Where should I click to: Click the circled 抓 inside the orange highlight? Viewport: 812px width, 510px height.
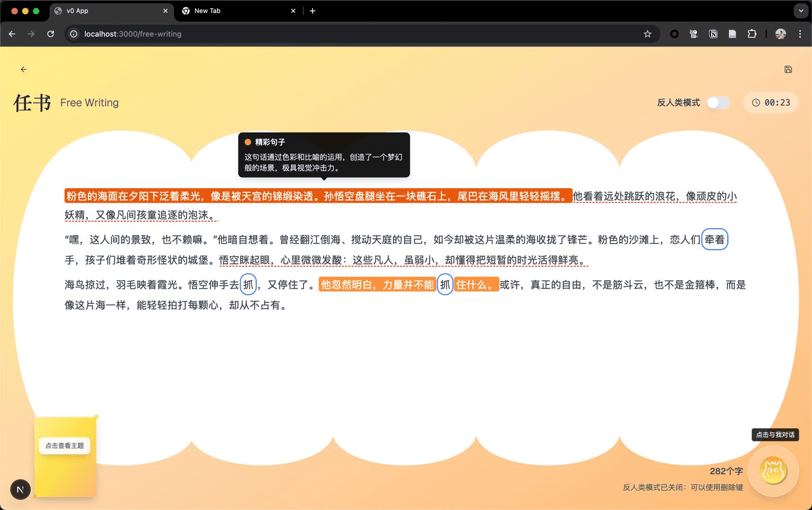pos(445,285)
